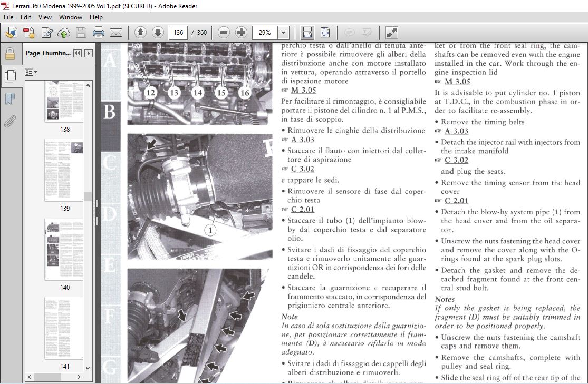Click the Open file toolbar icon
This screenshot has height=384, width=588.
pos(11,33)
